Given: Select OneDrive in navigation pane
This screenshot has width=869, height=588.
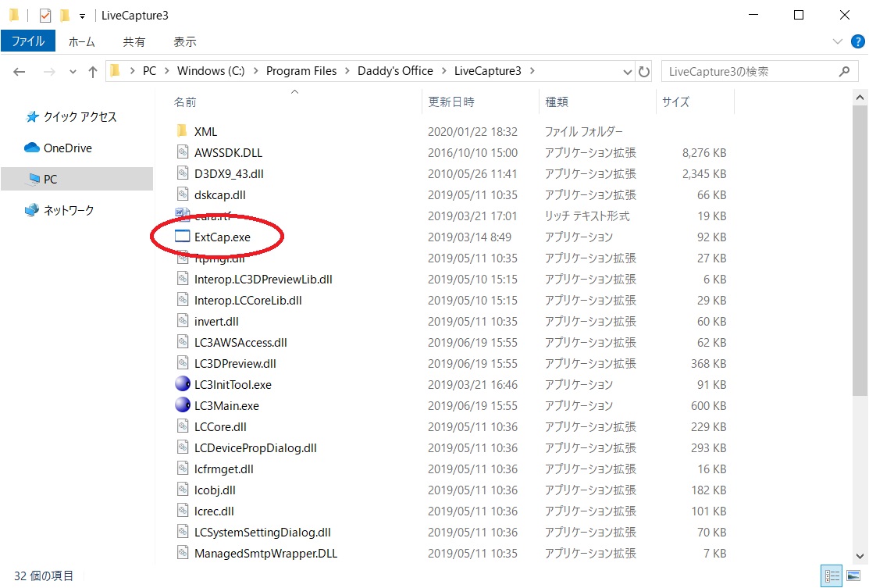Looking at the screenshot, I should click(68, 148).
